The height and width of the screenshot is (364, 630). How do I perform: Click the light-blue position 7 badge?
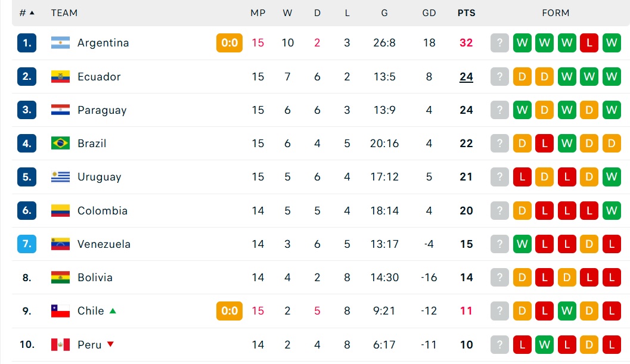click(x=27, y=244)
